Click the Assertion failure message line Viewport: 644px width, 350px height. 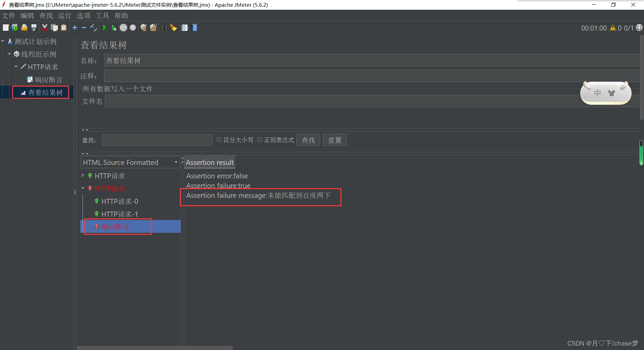coord(258,195)
